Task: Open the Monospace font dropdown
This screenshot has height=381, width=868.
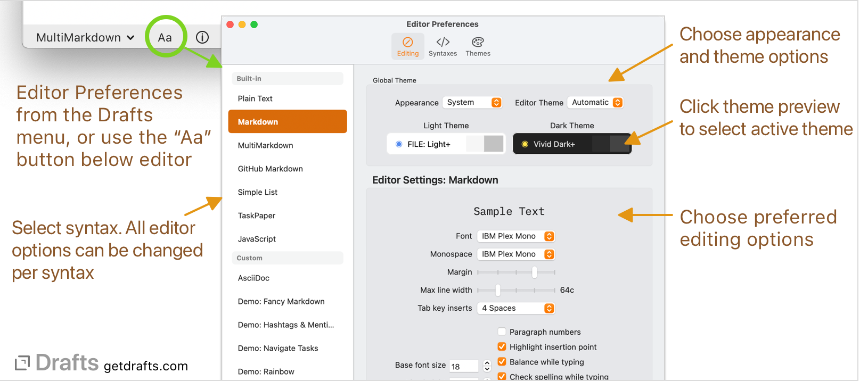Action: (516, 254)
